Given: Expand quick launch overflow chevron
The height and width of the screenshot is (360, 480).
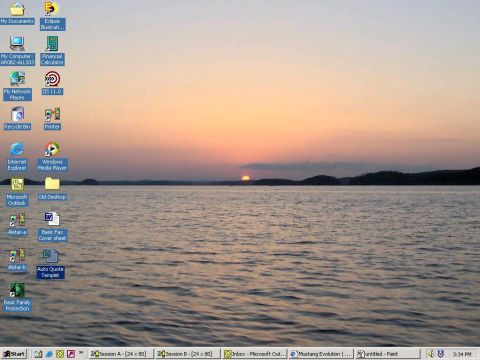Looking at the screenshot, I should coord(81,352).
